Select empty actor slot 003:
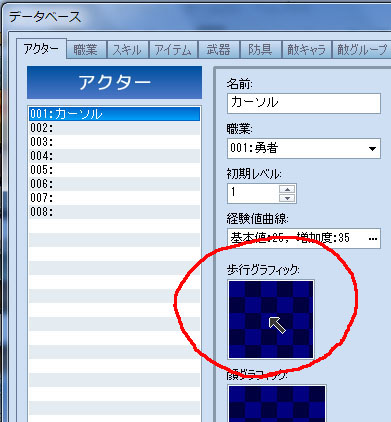Screen dimensions: 391x422 click(114, 142)
